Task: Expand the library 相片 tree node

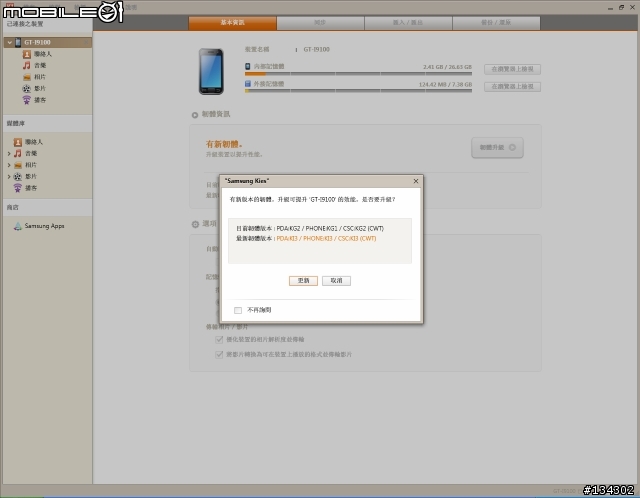Action: click(9, 165)
